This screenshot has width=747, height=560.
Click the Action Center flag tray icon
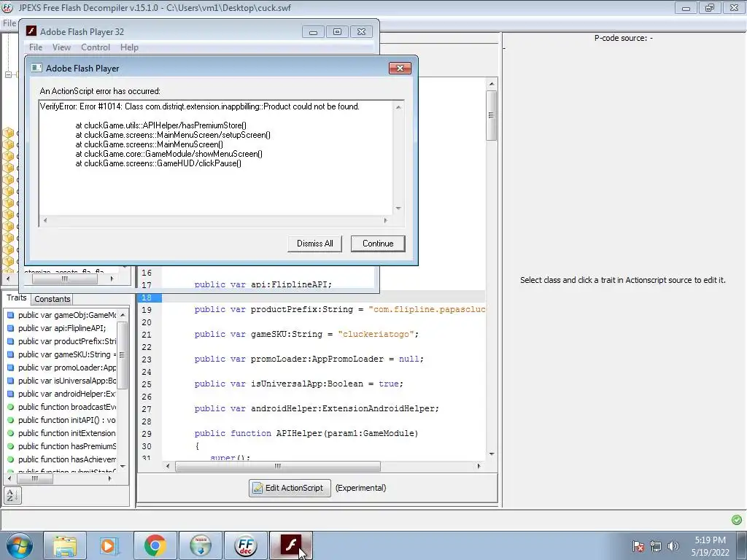pyautogui.click(x=638, y=546)
